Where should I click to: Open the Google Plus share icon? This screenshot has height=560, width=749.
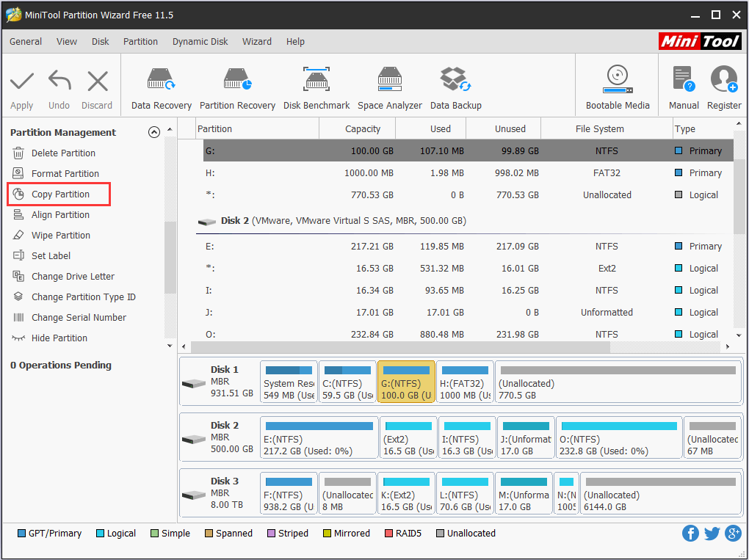coord(734,534)
